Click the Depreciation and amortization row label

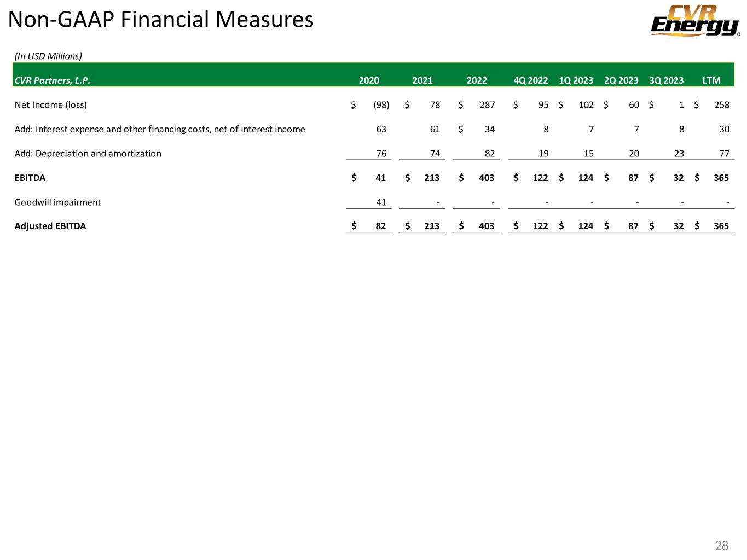(88, 153)
